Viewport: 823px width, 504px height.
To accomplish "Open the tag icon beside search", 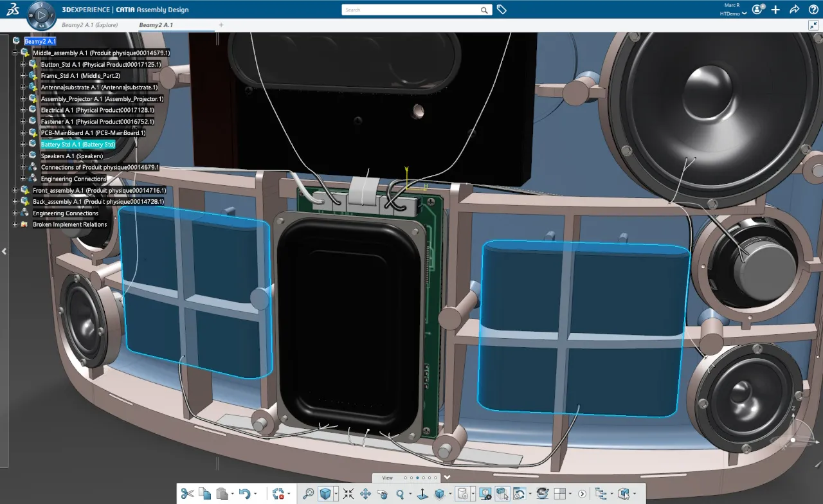I will pos(502,10).
